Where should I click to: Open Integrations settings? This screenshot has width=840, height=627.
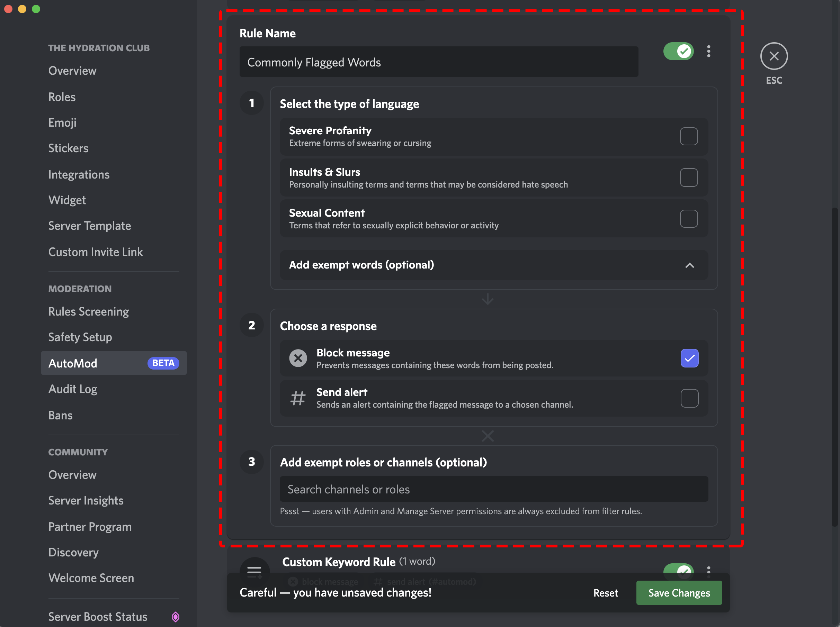79,174
